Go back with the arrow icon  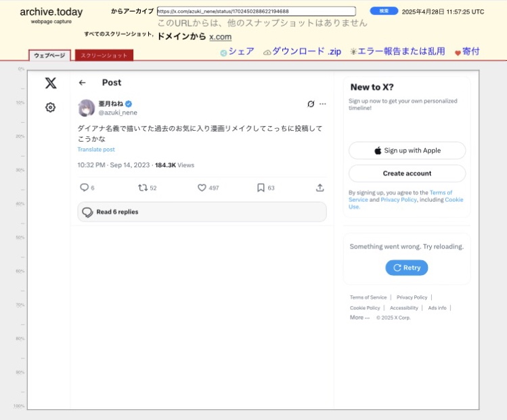[83, 83]
